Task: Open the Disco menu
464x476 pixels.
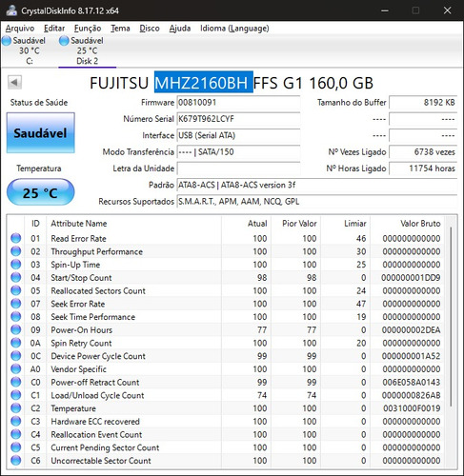Action: pyautogui.click(x=150, y=29)
